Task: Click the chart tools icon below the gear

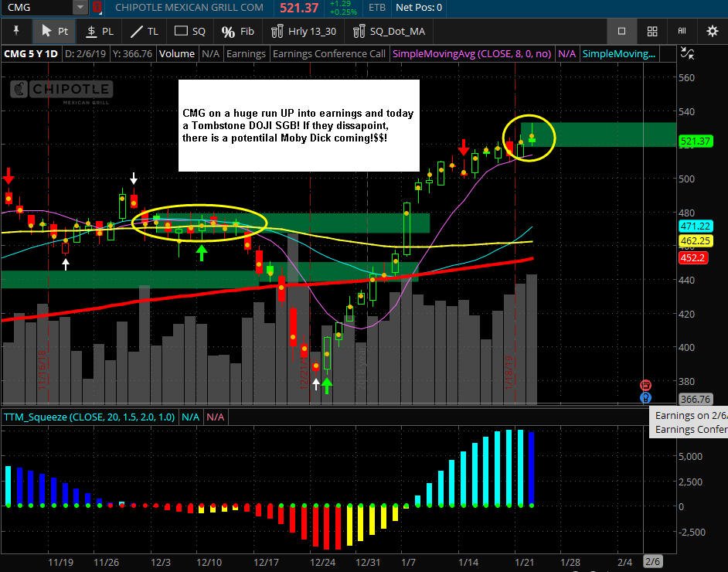Action: [687, 53]
